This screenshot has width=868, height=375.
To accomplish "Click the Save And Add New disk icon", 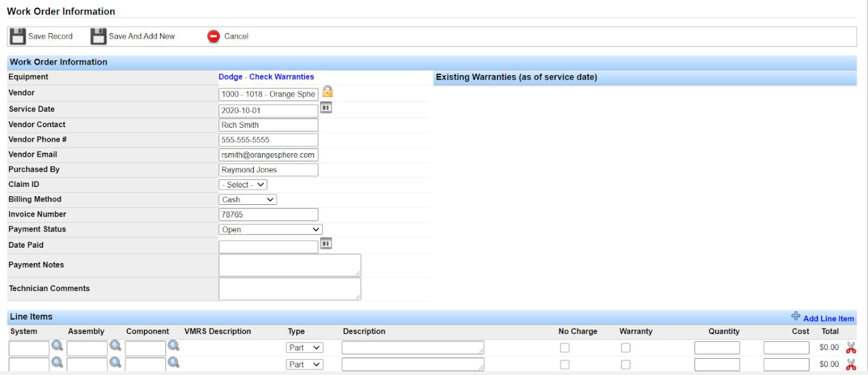I will tap(99, 36).
